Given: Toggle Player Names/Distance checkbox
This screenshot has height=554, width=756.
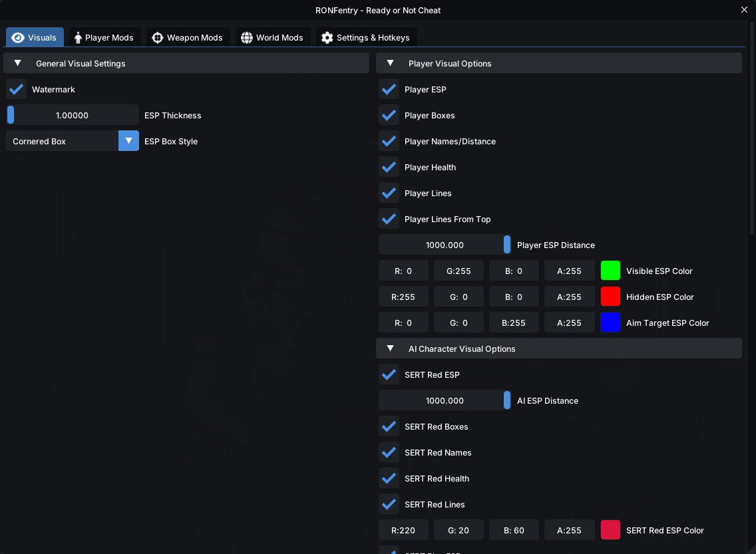Looking at the screenshot, I should [x=389, y=141].
